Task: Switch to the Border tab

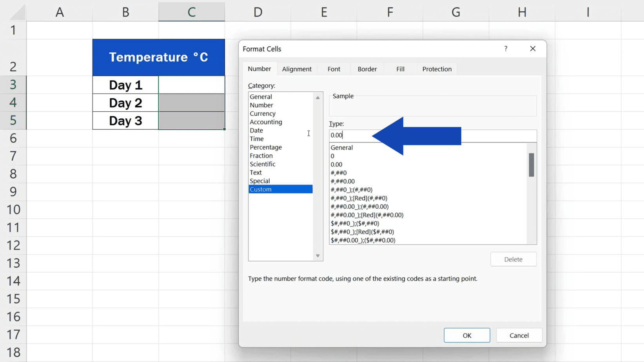Action: 366,69
